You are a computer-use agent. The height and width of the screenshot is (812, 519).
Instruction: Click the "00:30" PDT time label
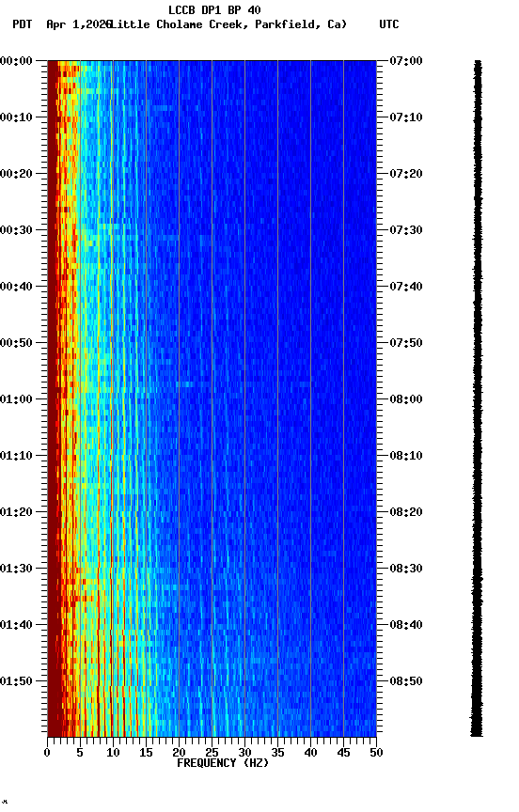click(16, 230)
